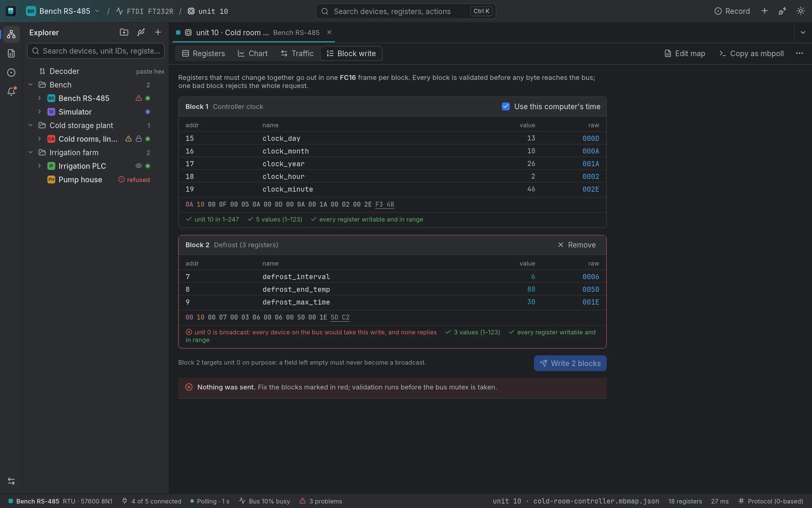Click the 4 of 5 connected status
The image size is (812, 508).
coord(152,501)
